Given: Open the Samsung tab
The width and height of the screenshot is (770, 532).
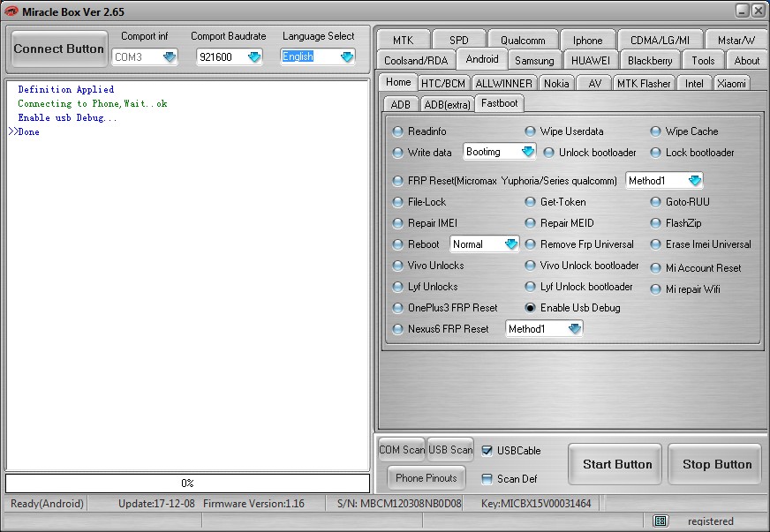Looking at the screenshot, I should click(x=534, y=60).
